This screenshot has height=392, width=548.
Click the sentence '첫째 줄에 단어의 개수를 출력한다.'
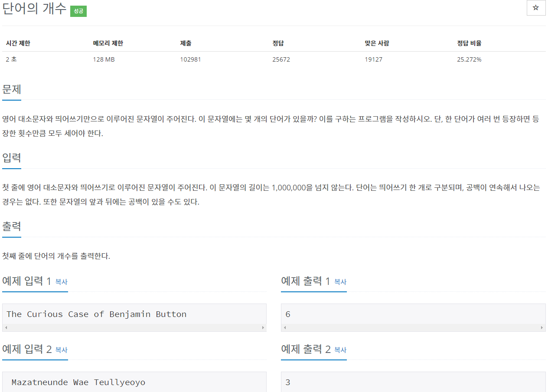click(x=56, y=256)
